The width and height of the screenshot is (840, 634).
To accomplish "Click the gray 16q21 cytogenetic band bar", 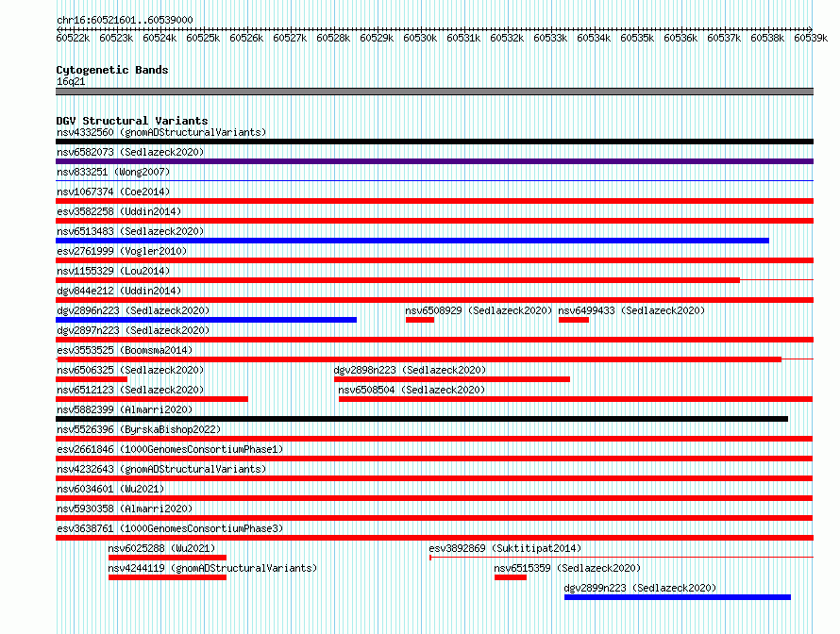I will point(434,92).
